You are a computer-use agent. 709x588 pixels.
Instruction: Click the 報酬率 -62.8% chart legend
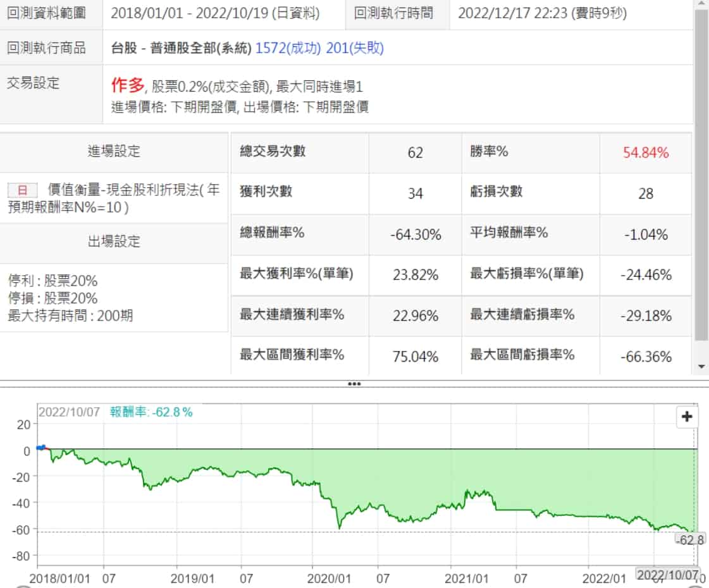[151, 412]
